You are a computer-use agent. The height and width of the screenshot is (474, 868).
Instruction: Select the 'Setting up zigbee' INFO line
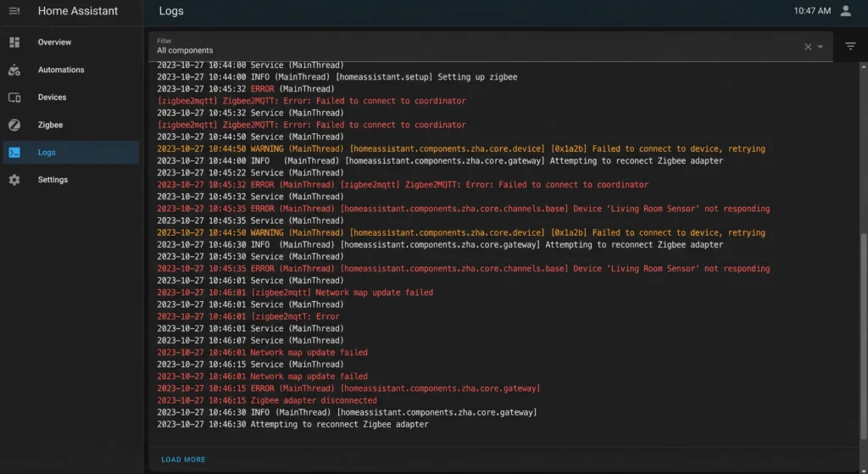click(x=337, y=77)
